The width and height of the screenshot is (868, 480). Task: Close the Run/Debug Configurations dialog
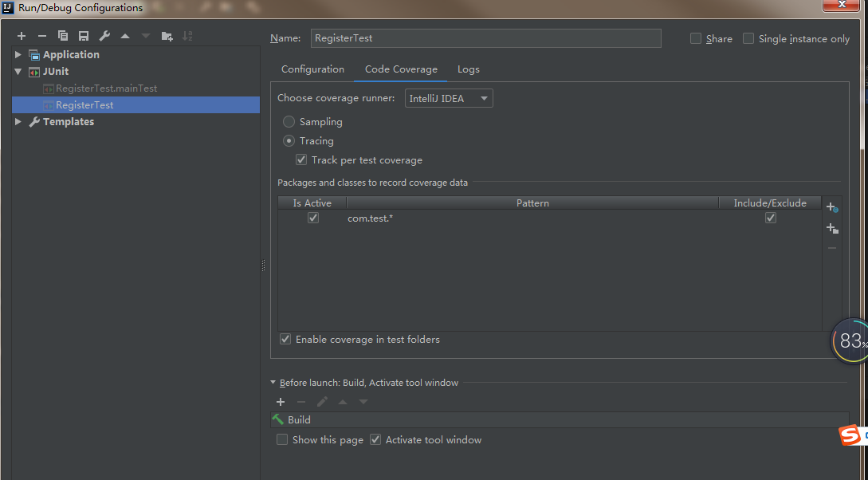(841, 5)
